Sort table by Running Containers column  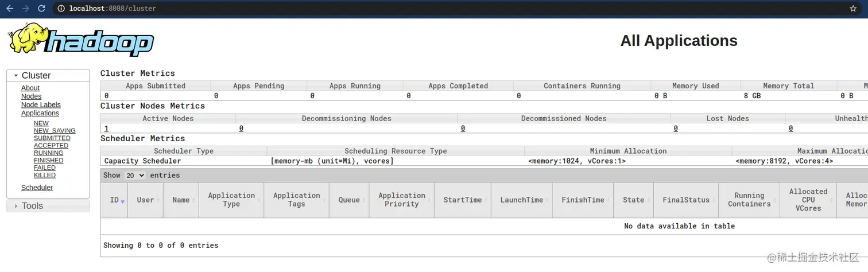point(749,200)
